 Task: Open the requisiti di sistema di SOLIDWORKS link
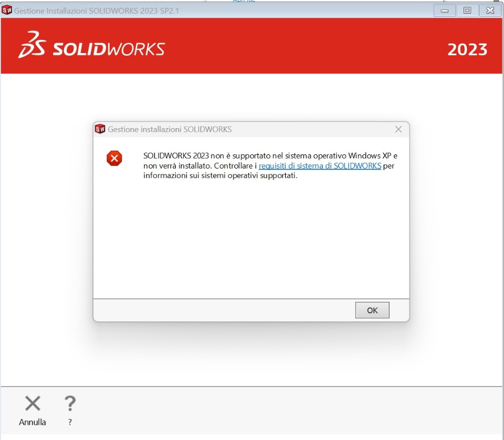click(x=320, y=166)
